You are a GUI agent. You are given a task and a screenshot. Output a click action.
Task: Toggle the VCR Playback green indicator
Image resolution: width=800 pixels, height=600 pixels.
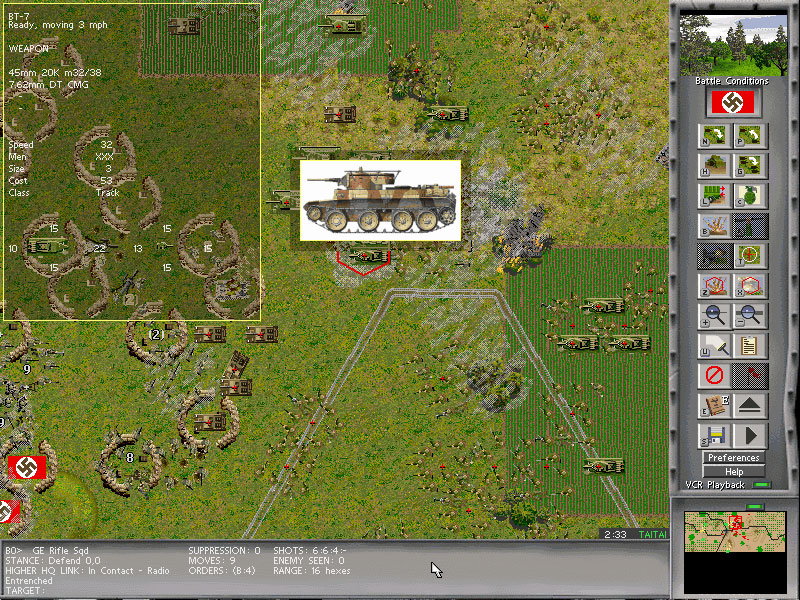(759, 485)
